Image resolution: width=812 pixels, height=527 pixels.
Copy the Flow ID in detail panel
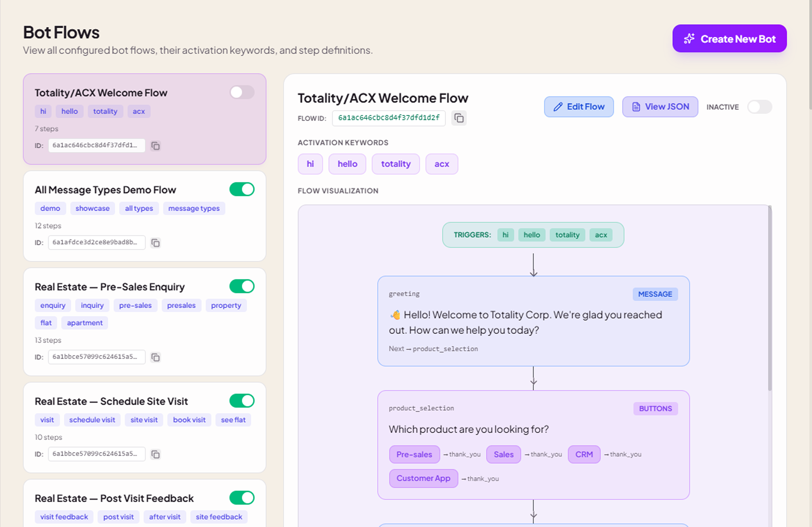pyautogui.click(x=459, y=118)
